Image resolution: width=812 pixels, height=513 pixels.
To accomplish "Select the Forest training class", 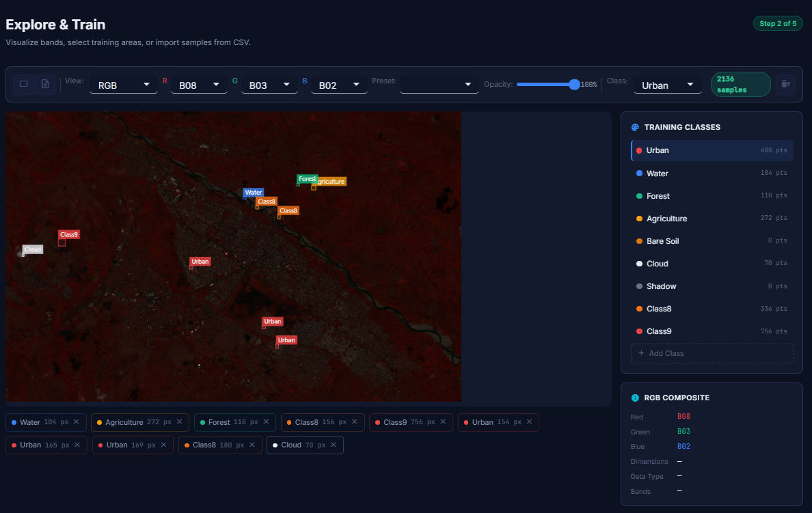I will click(x=712, y=196).
